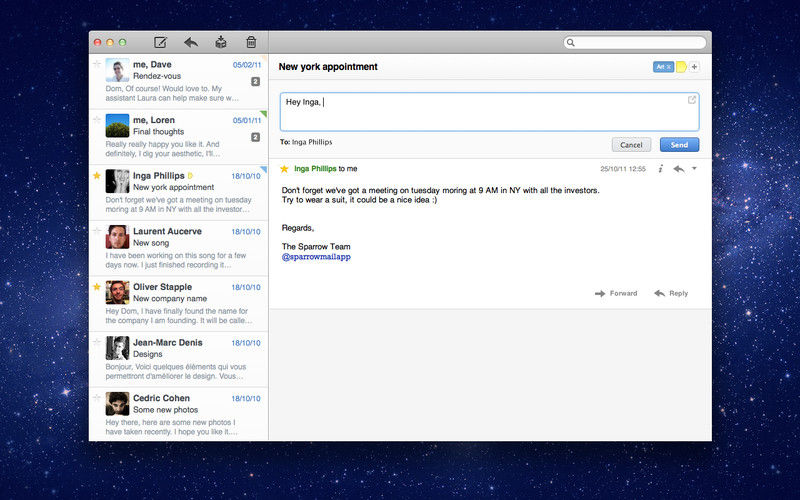Open the dropdown arrow next to message reply

(694, 168)
